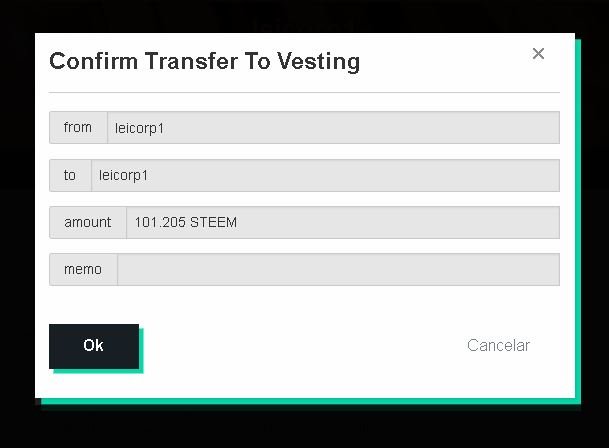Focus the empty memo field
The height and width of the screenshot is (448, 609).
point(338,269)
